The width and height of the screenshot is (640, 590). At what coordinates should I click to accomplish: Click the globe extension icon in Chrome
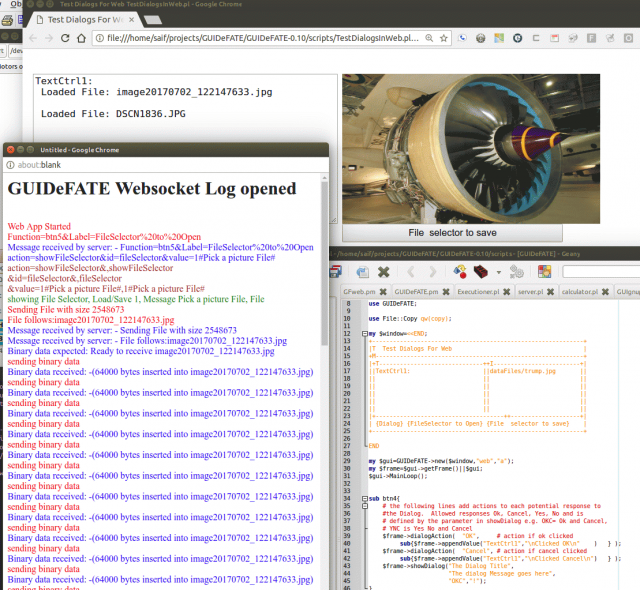[481, 38]
